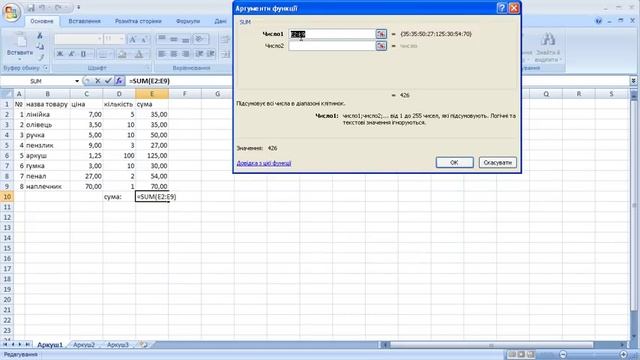Click the Cut scissors icon
This screenshot has width=640, height=360.
coord(40,36)
